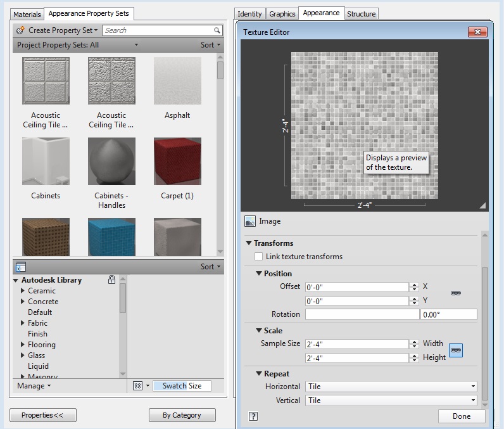
Task: Open the swatch view options icon
Action: (x=138, y=386)
